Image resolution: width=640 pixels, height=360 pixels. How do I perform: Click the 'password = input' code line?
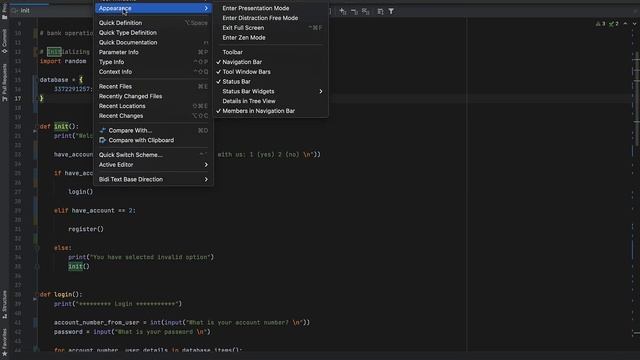[x=132, y=332]
